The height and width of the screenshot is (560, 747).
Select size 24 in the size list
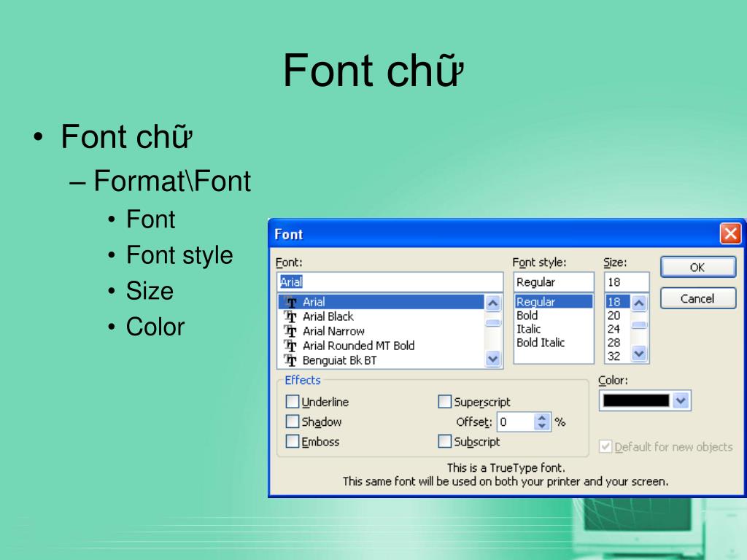coord(618,329)
